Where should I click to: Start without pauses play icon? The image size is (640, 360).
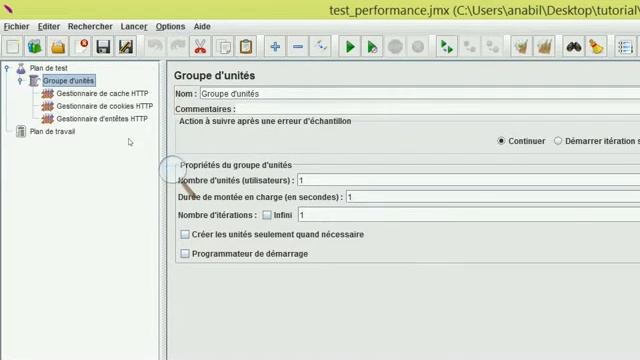point(372,47)
